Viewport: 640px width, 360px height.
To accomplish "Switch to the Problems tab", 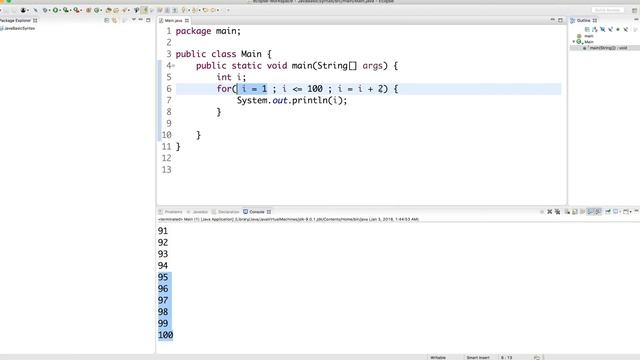I will 170,212.
